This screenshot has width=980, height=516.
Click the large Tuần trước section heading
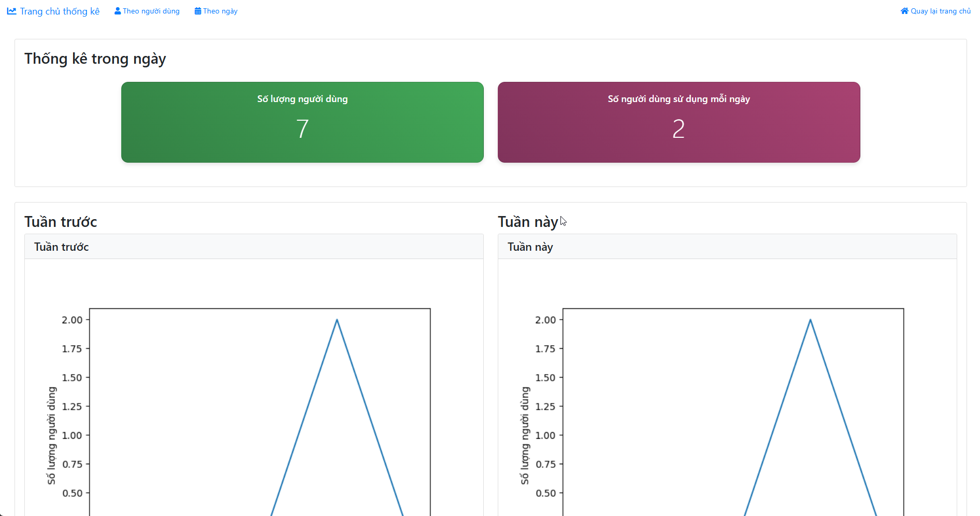coord(61,222)
